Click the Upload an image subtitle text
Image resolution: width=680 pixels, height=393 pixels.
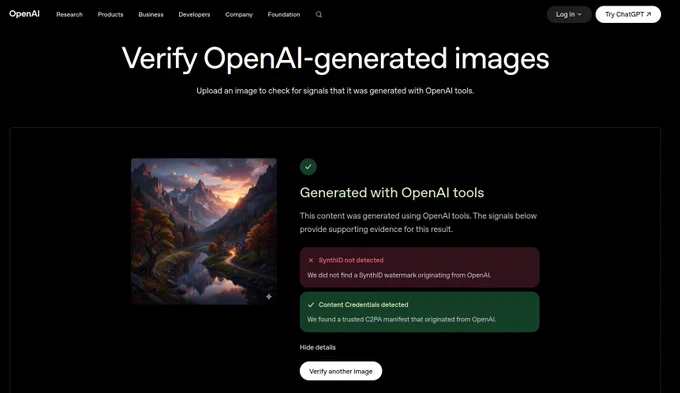tap(335, 91)
